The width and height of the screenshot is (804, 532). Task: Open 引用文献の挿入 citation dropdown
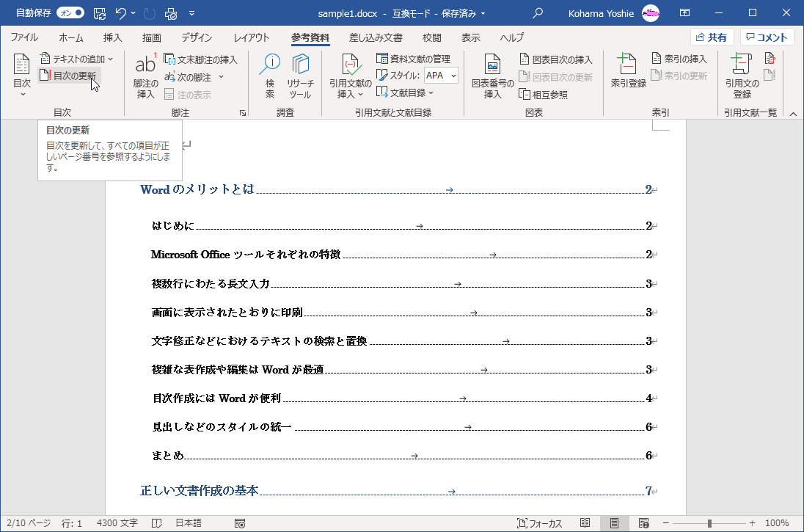(x=350, y=76)
